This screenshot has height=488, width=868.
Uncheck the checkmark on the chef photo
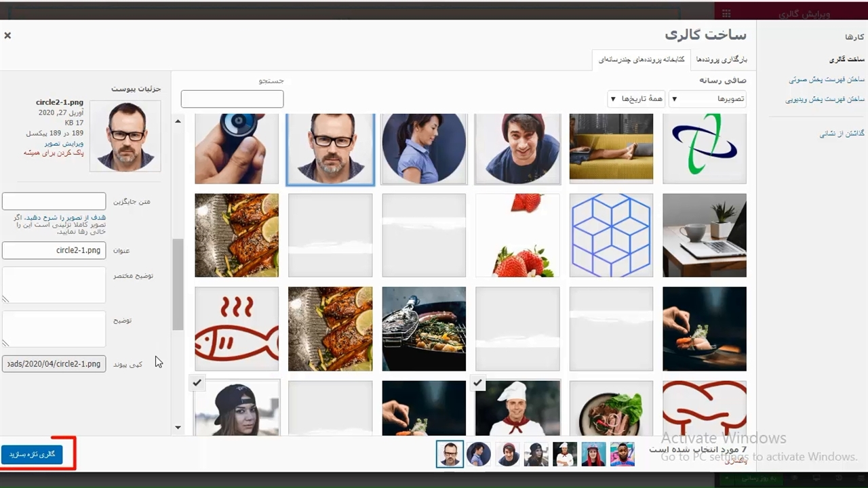(478, 383)
